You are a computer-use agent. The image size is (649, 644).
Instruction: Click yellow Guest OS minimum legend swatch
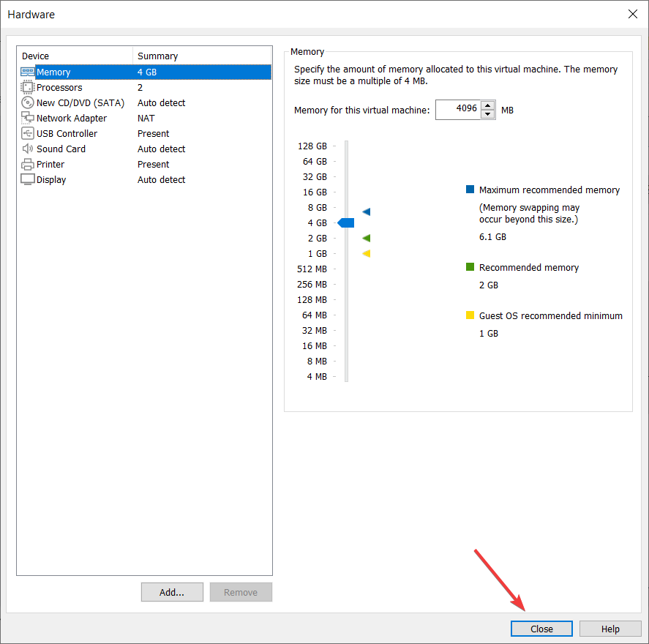click(x=470, y=315)
